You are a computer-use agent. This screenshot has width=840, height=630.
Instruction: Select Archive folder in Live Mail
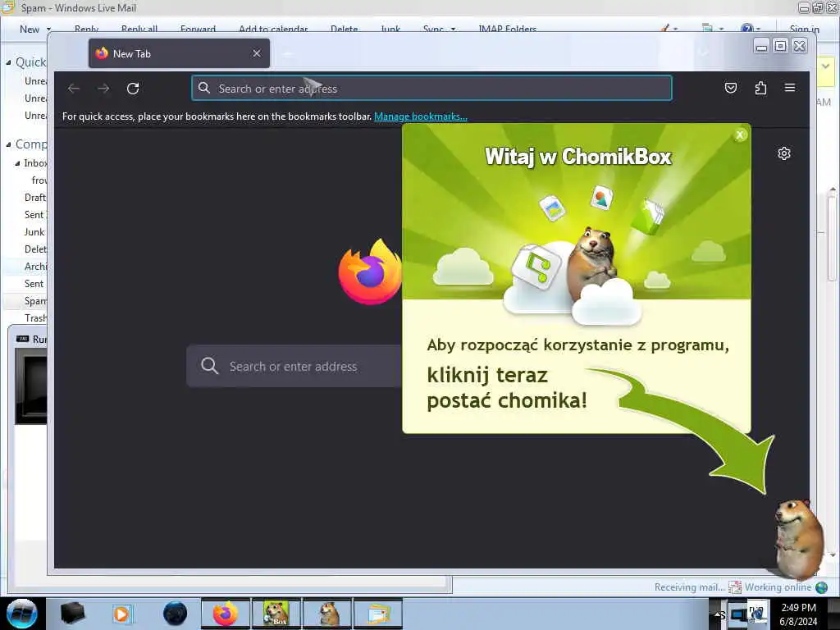pos(35,267)
